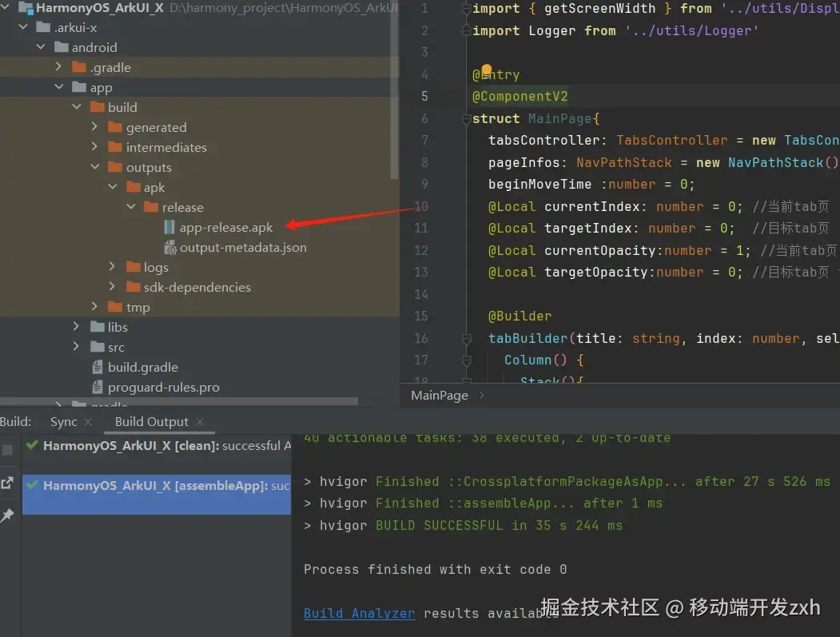Collapse the app folder node
The width and height of the screenshot is (840, 637).
pos(59,86)
